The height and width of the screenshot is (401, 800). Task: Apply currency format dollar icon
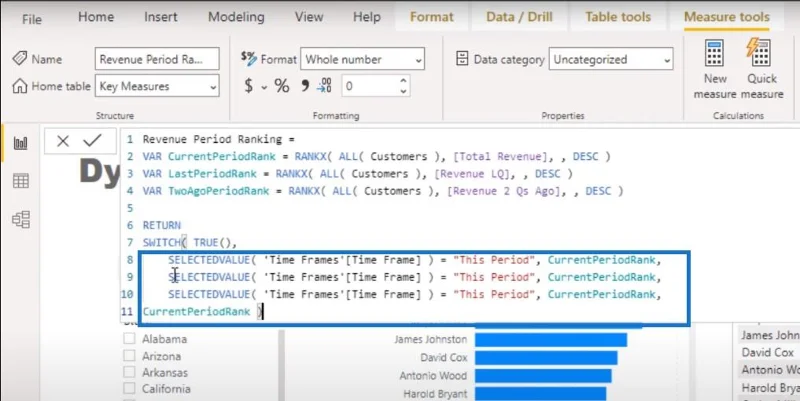(248, 86)
